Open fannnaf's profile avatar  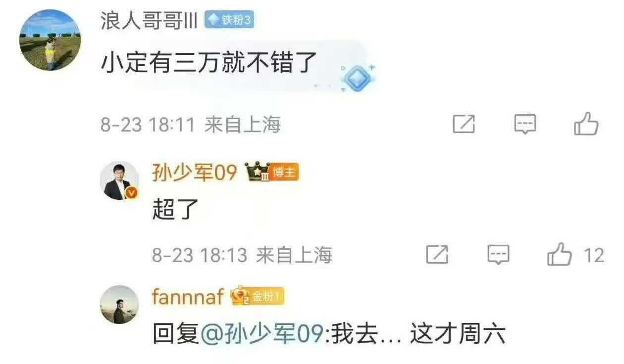click(119, 305)
